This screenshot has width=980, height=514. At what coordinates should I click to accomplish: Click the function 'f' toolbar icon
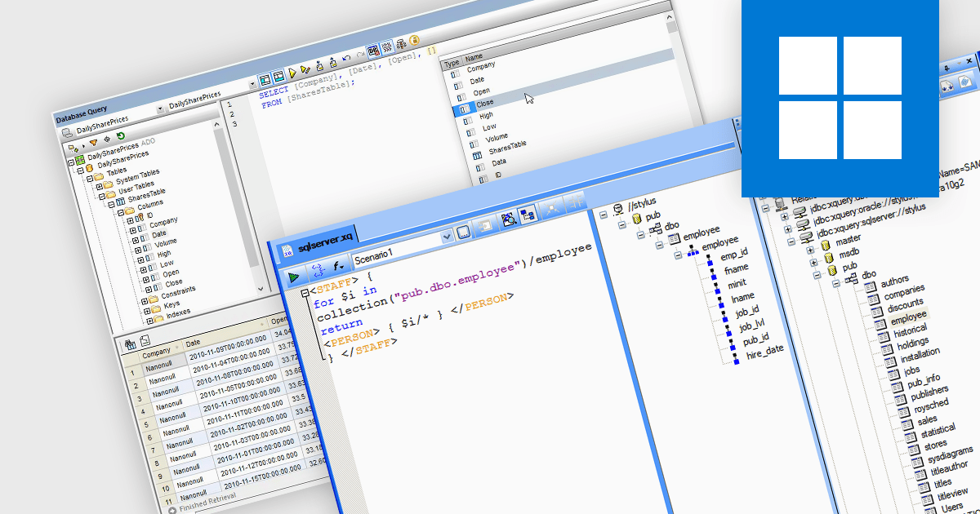pos(337,266)
